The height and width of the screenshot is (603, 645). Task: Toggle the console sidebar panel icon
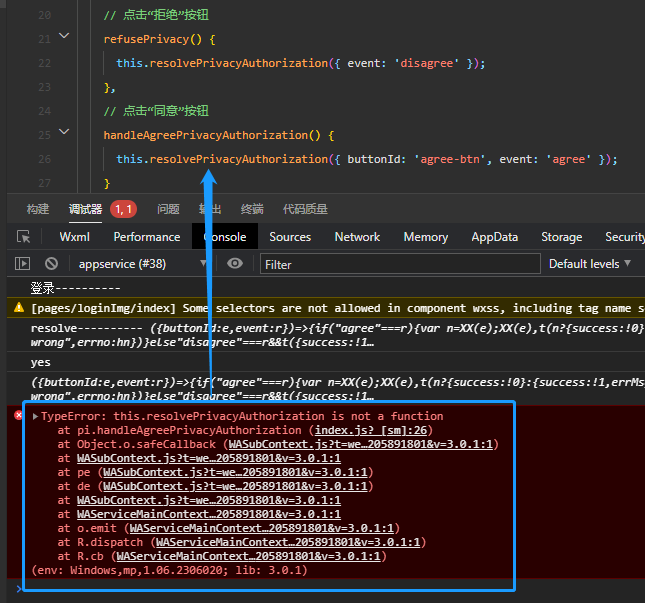tap(22, 263)
